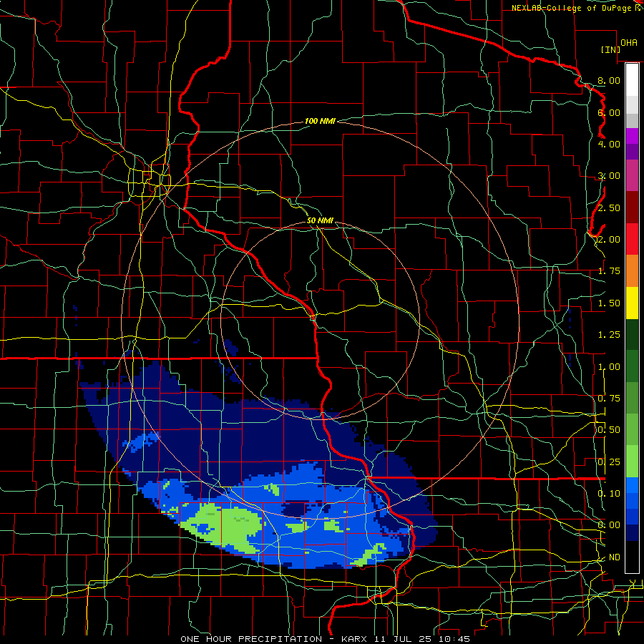Click the 0.75 legend value

tap(609, 399)
